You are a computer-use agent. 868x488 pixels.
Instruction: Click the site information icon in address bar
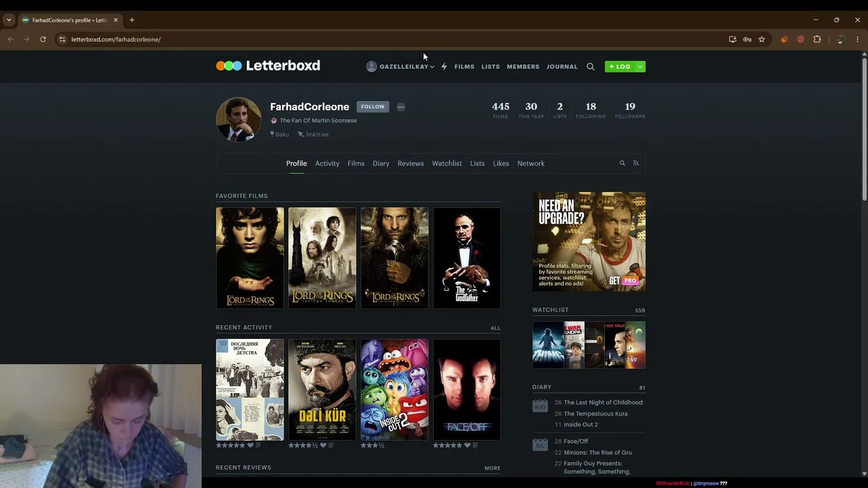point(62,39)
